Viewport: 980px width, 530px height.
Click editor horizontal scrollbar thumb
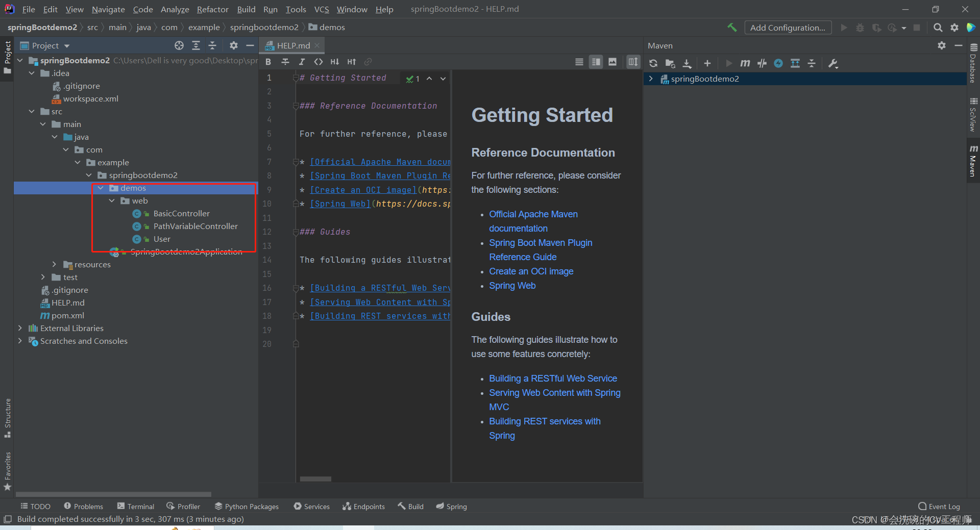(x=315, y=479)
